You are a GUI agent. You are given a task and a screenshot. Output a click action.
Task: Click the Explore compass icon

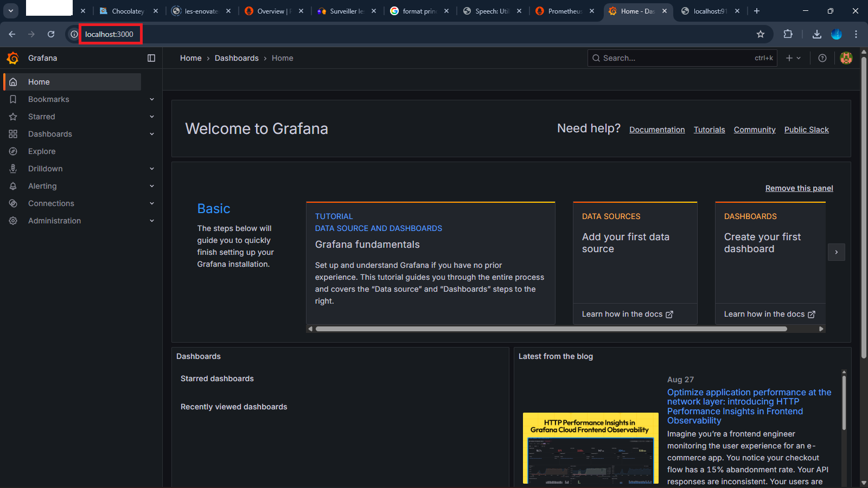(13, 151)
